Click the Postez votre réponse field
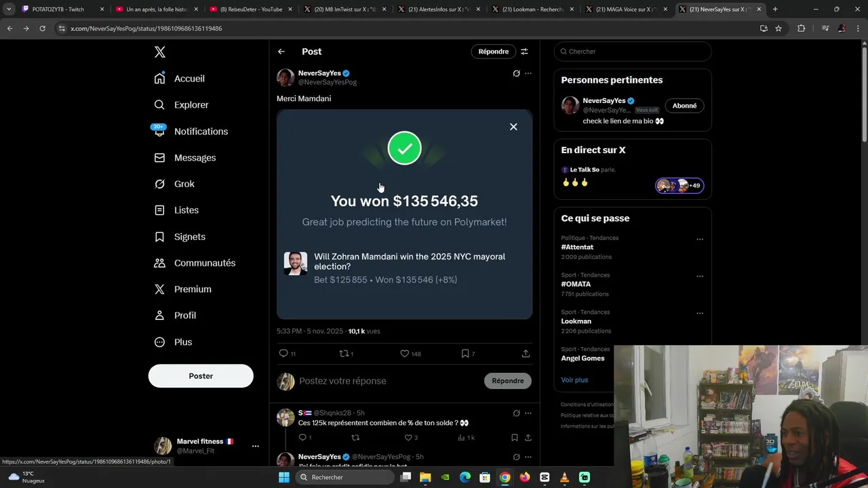Viewport: 868px width, 488px height. 388,381
